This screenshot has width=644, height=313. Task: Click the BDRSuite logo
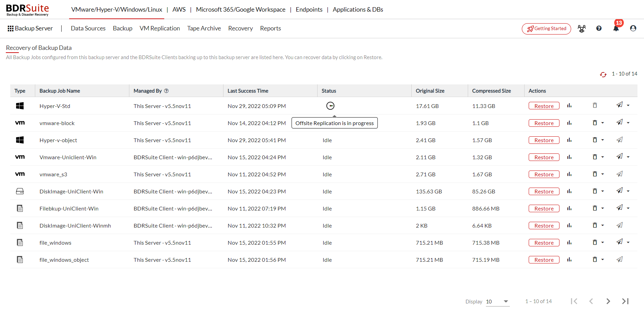point(27,10)
